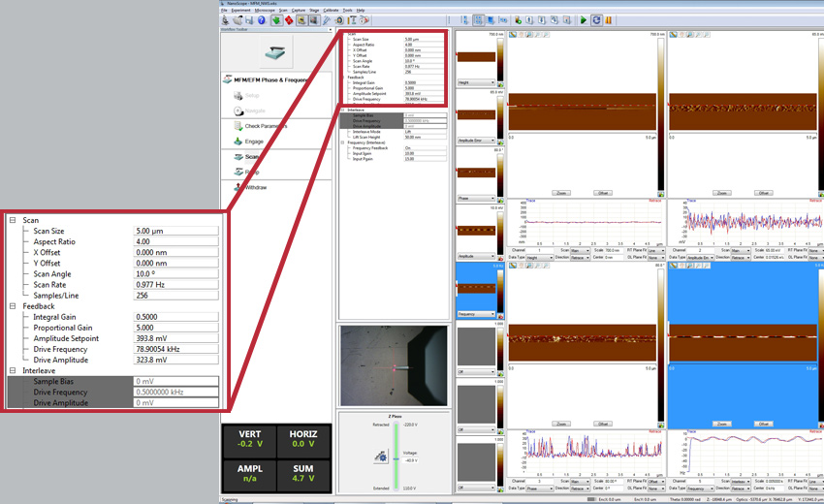This screenshot has width=824, height=504.
Task: Open the Data Type Height dropdown for channel 1
Action: click(x=540, y=258)
